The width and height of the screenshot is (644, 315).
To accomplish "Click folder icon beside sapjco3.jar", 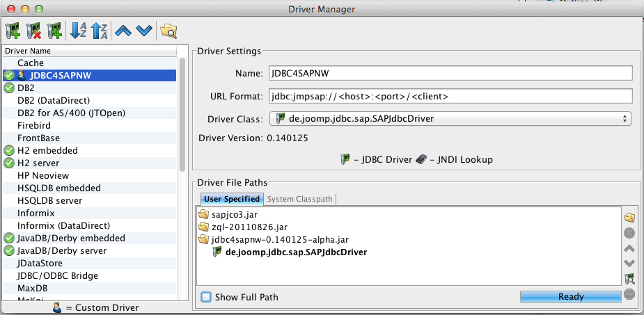I will [203, 214].
